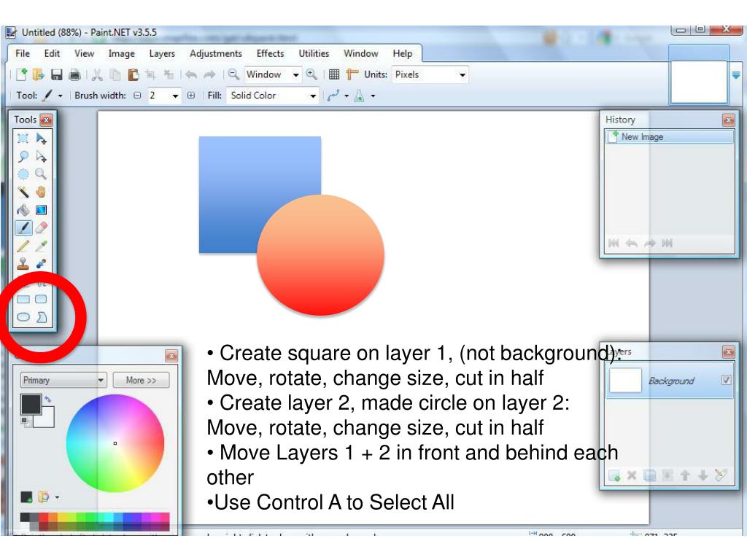Image resolution: width=747 pixels, height=560 pixels.
Task: Select the Gradient tool
Action: 41,210
